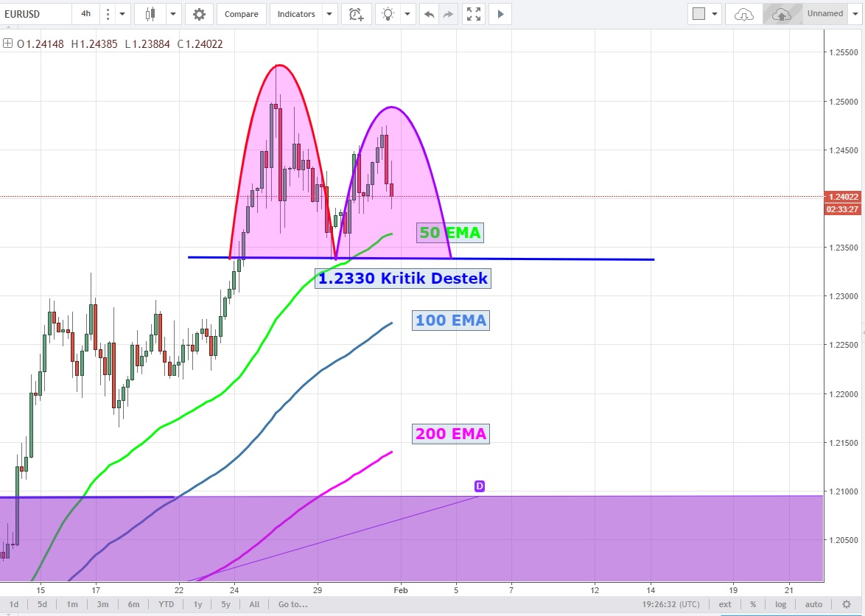Toggle the ext extended hours option
The image size is (865, 616).
tap(725, 604)
